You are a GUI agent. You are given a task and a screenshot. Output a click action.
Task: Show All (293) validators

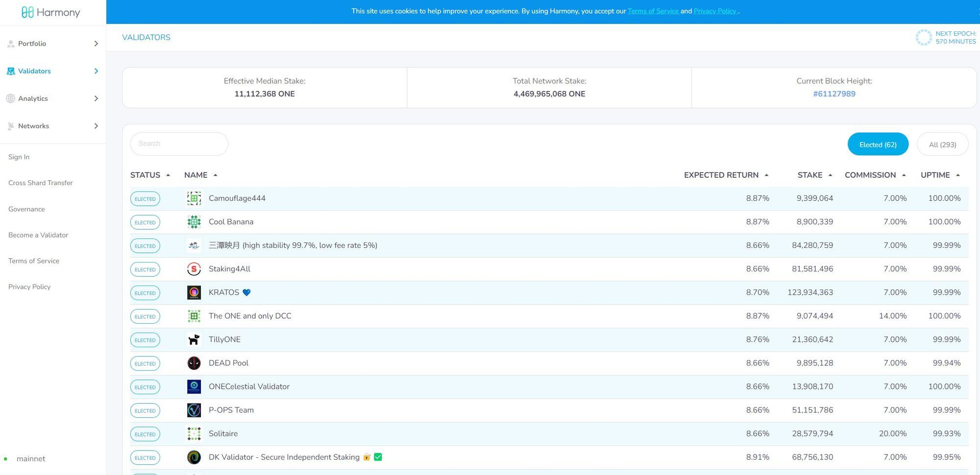942,144
